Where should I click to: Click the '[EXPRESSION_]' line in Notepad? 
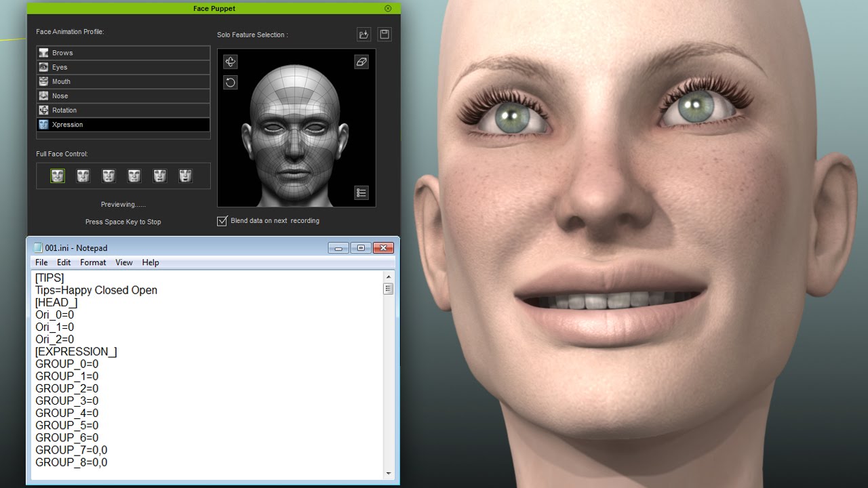pyautogui.click(x=76, y=351)
